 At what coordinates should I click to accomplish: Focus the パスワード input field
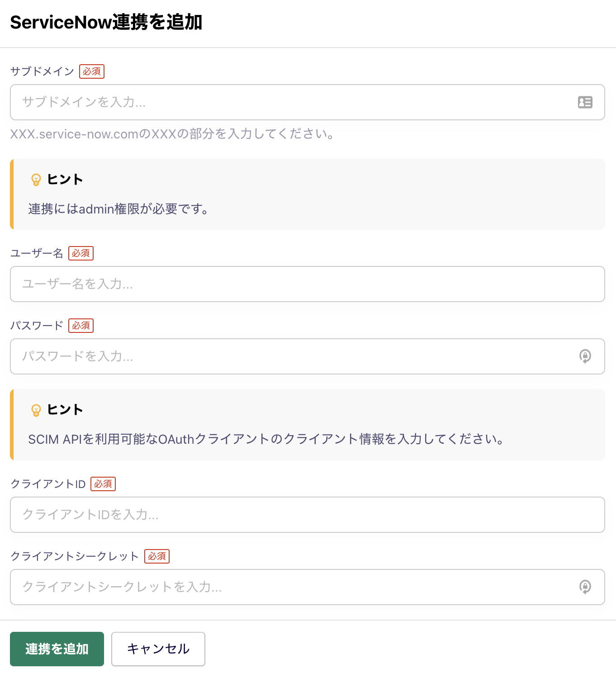[294, 356]
